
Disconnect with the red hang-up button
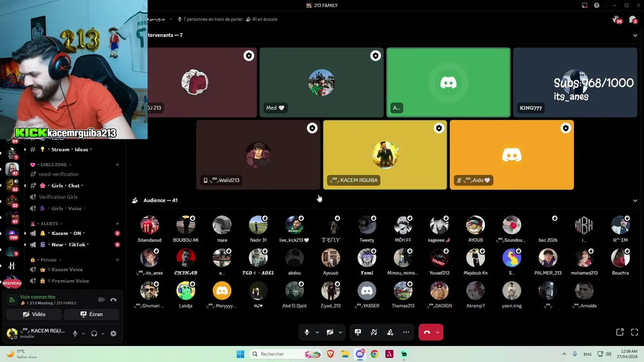click(427, 332)
